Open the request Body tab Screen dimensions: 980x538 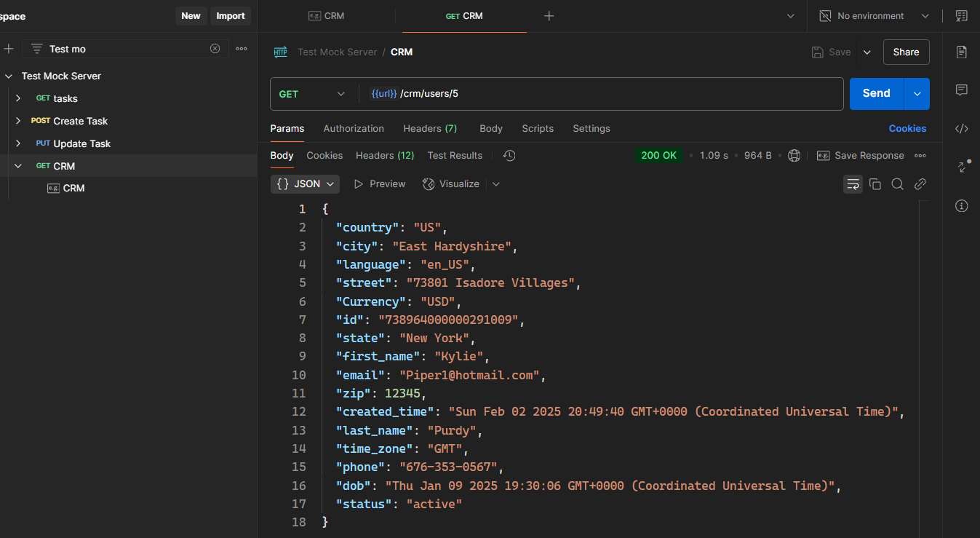click(491, 129)
